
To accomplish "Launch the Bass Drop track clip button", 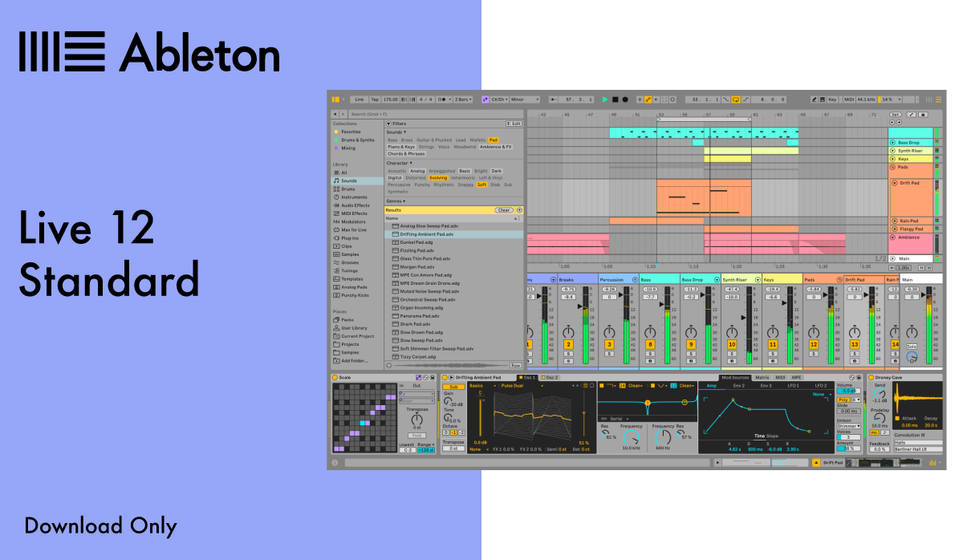I will (892, 143).
